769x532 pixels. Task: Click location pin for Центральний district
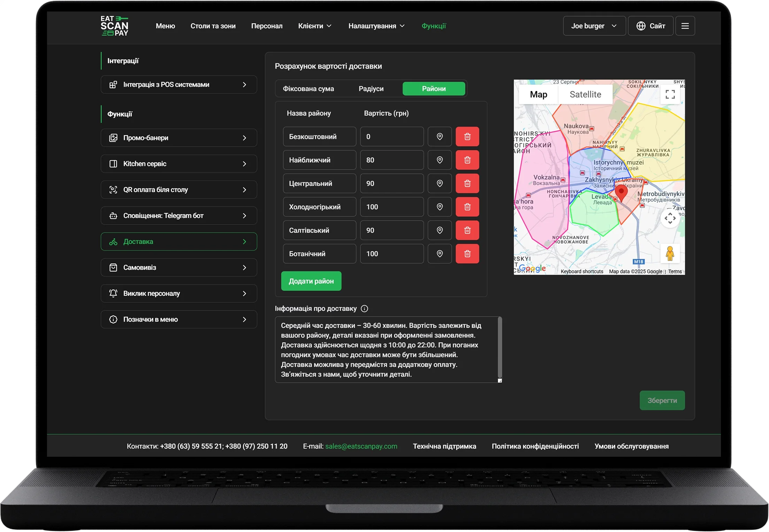pyautogui.click(x=440, y=183)
